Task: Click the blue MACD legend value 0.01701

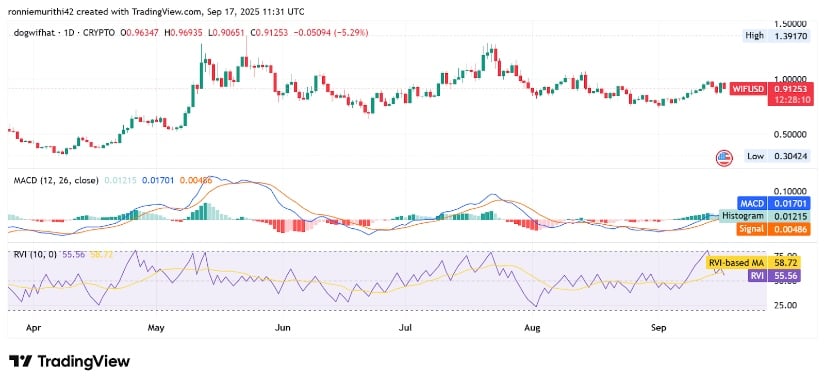Action: click(x=158, y=180)
